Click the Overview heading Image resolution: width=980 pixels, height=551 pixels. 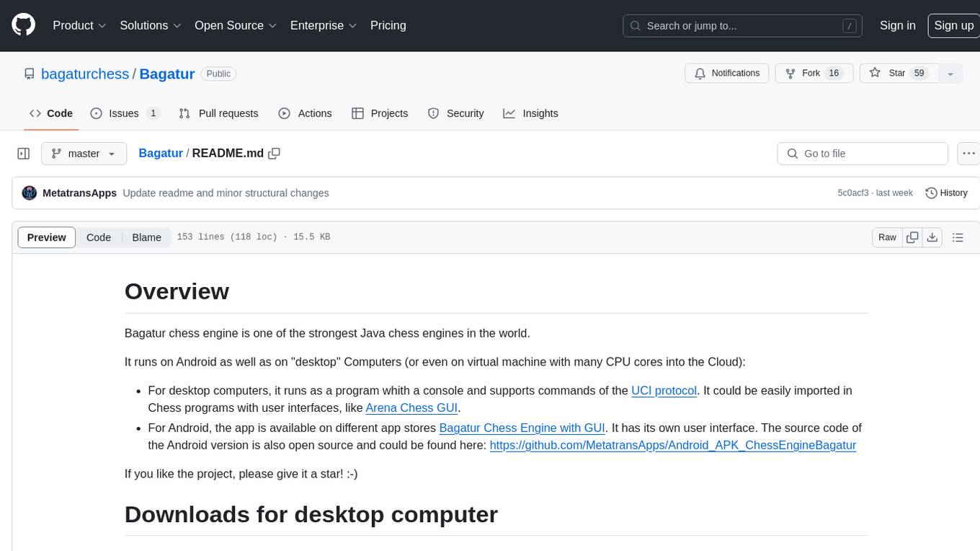177,291
